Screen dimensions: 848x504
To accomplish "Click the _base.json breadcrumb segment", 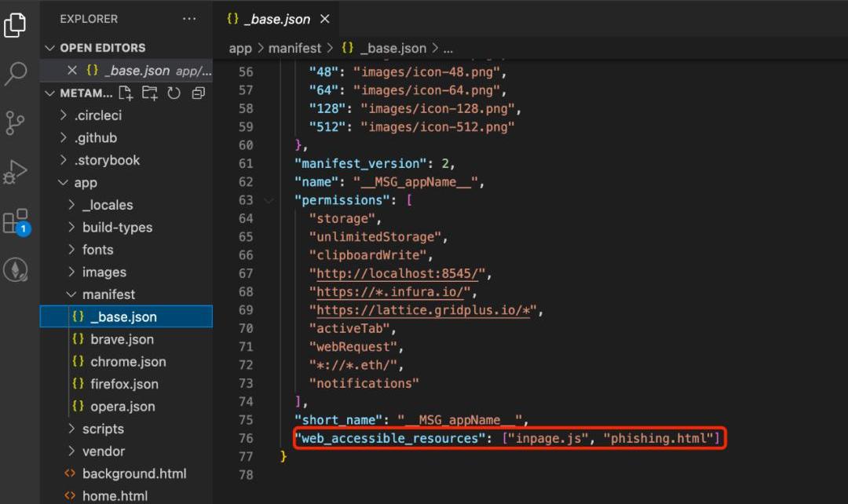I will pos(384,49).
